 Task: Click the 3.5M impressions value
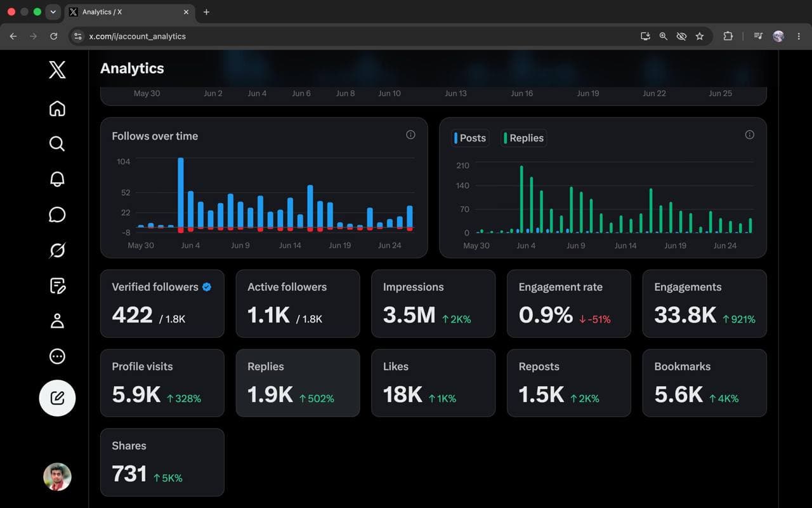[409, 315]
